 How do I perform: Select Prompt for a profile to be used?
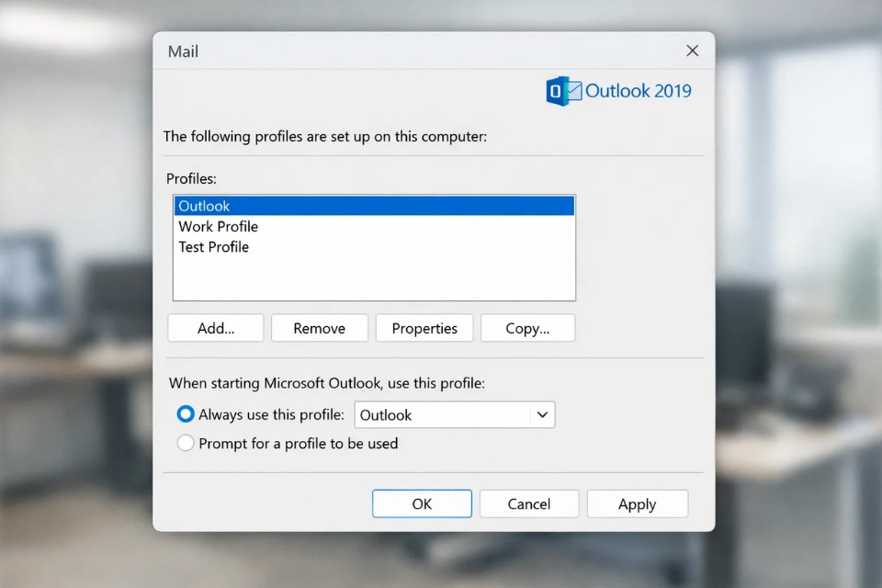(x=185, y=443)
